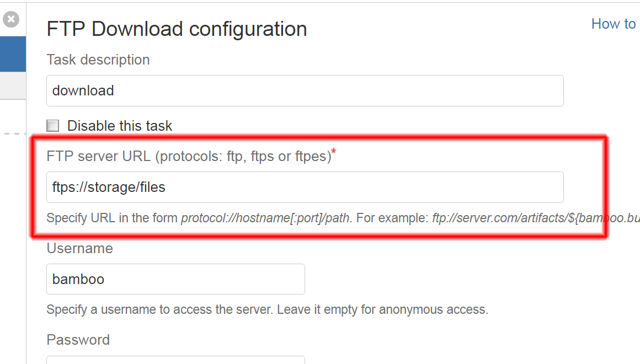Viewport: 640px width, 364px height.
Task: Click the 'Username' field label
Action: click(x=79, y=248)
